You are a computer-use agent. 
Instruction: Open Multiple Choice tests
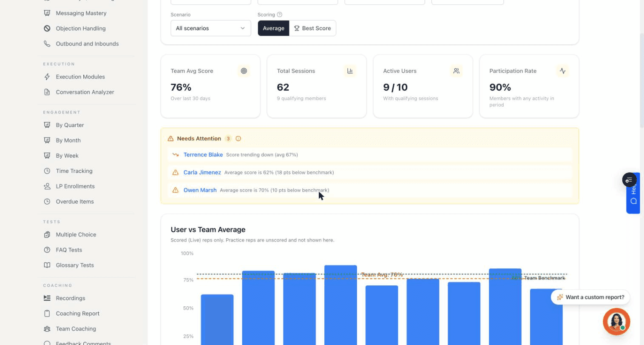point(76,235)
